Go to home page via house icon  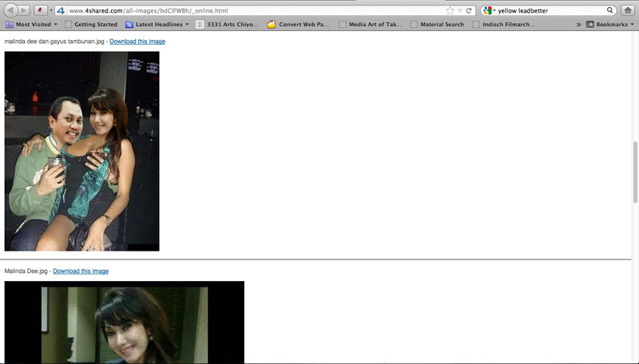(628, 10)
